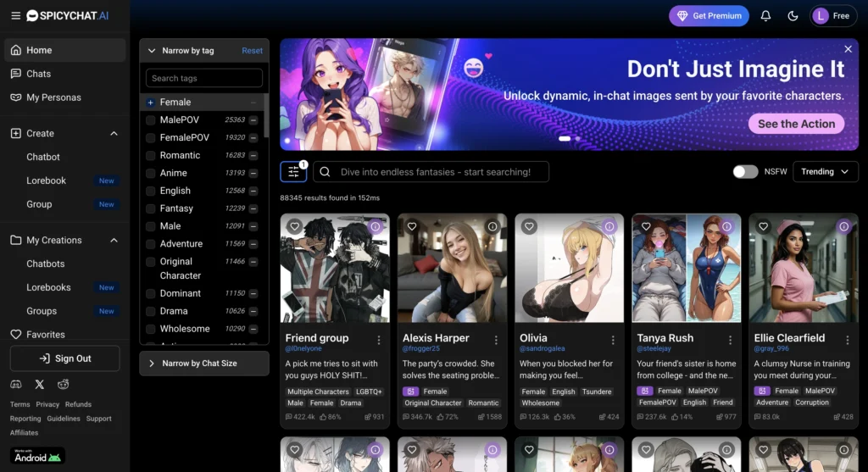Screen dimensions: 868x472
Task: Expand Narrow by Chat Size panel
Action: [204, 364]
